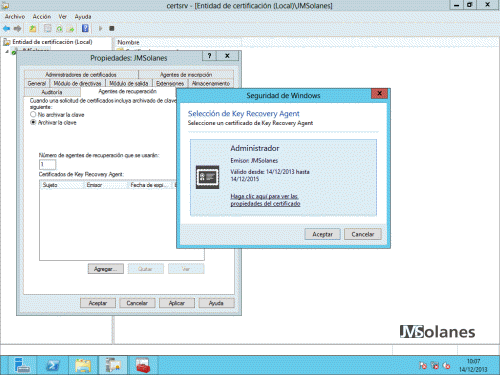The width and height of the screenshot is (500, 375).
Task: Click the Entidad de certificación tree icon
Action: click(6, 42)
